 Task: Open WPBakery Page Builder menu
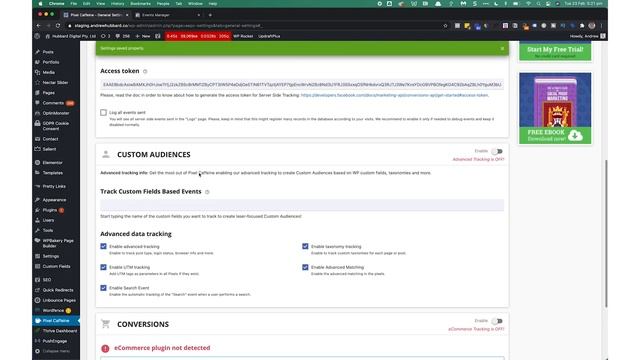click(x=58, y=243)
